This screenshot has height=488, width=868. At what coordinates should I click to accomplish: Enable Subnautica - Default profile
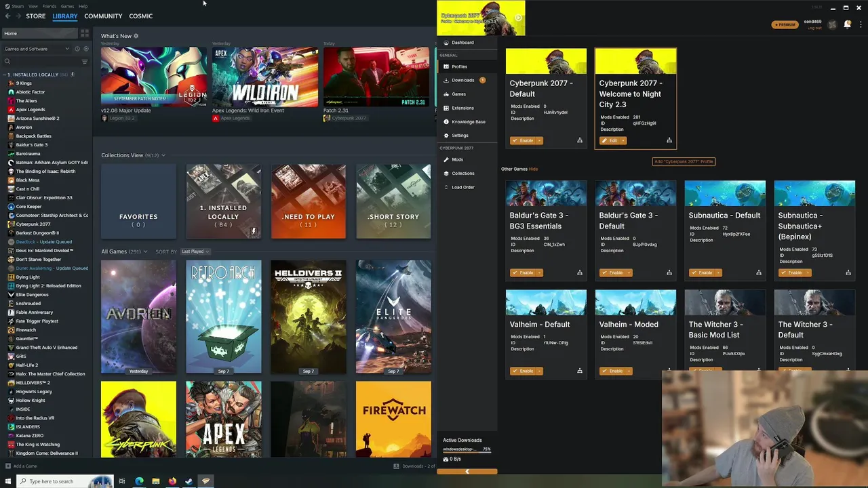[x=703, y=272]
